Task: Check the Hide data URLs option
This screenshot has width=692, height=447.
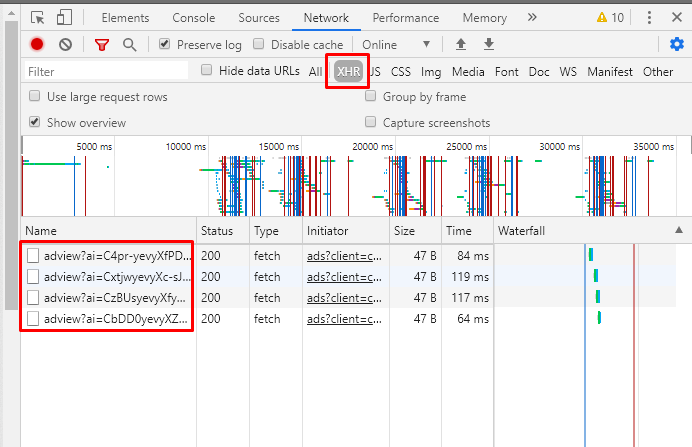Action: (207, 70)
